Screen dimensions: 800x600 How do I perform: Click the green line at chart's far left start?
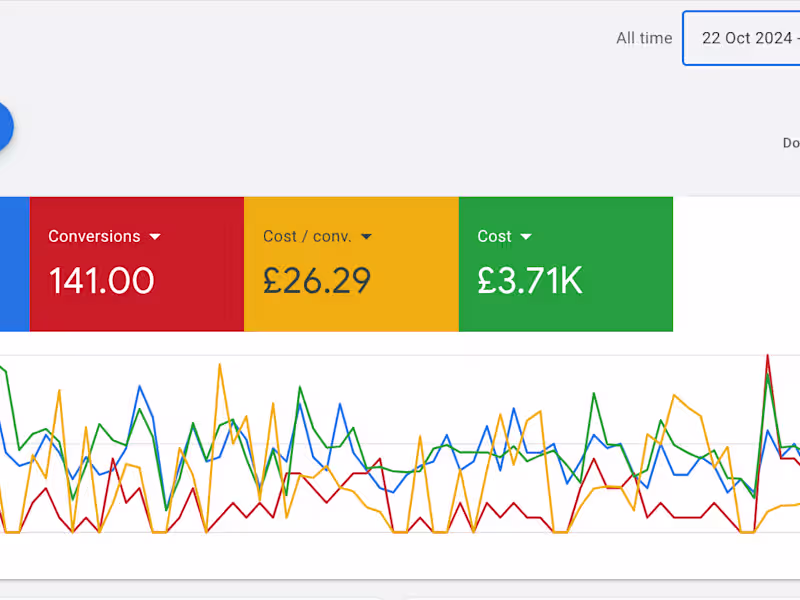click(x=5, y=372)
